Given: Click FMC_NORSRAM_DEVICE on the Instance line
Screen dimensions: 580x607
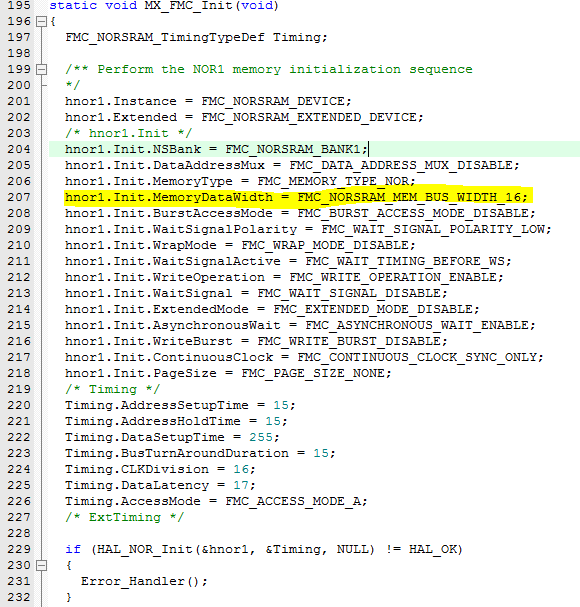Looking at the screenshot, I should [272, 101].
